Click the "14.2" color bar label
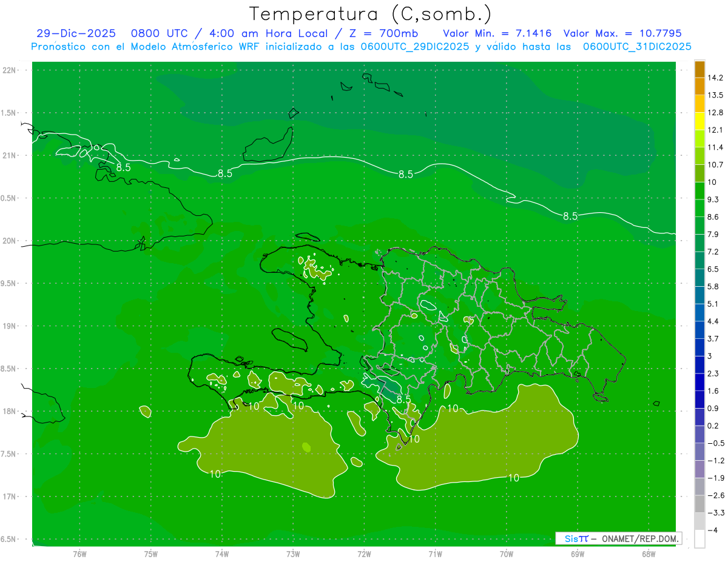 click(715, 78)
